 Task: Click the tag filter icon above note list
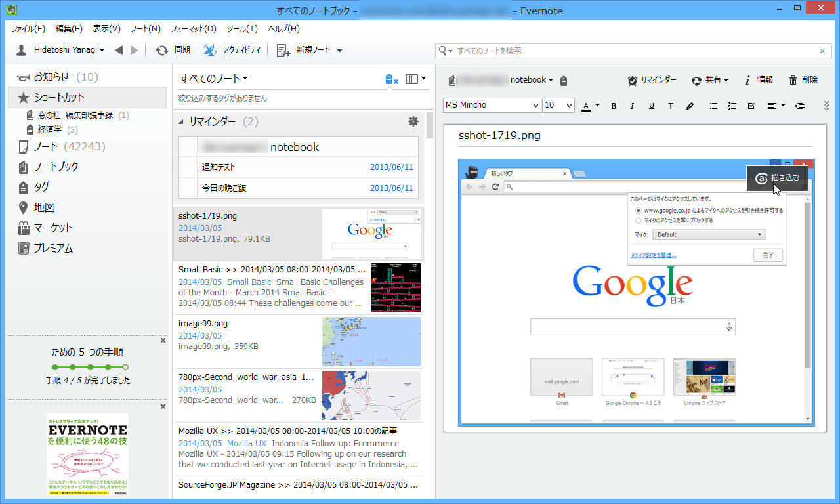click(392, 79)
